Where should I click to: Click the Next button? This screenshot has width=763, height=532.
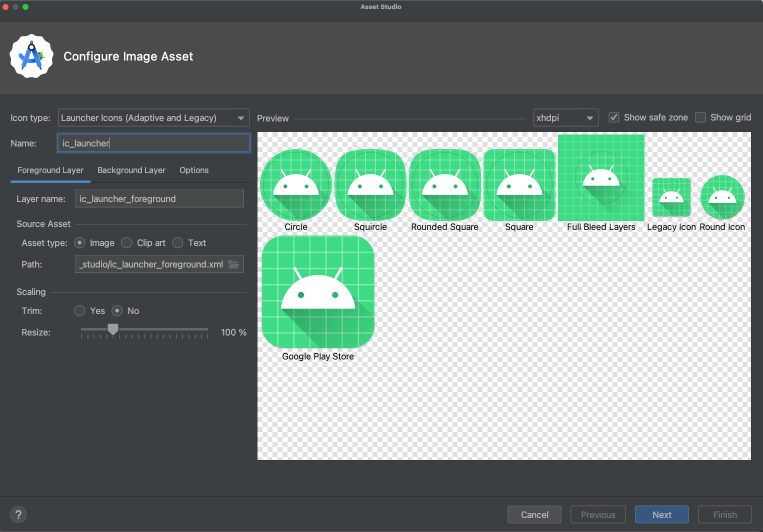click(x=662, y=514)
